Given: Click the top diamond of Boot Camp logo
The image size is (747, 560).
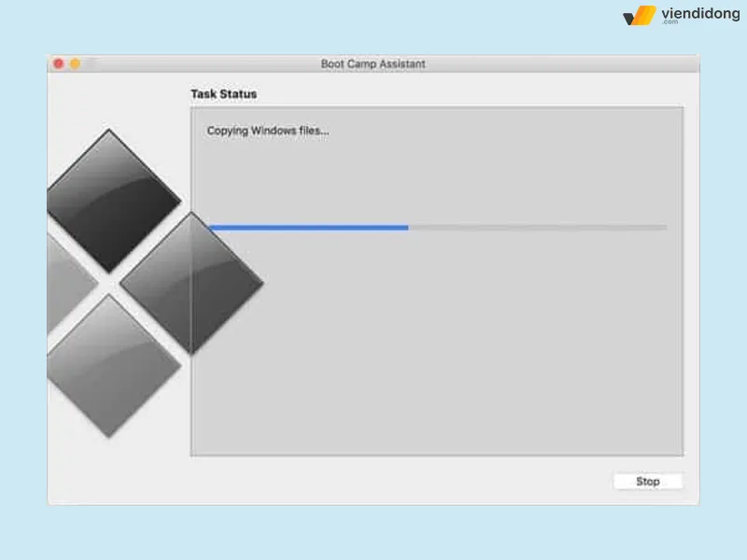Looking at the screenshot, I should pos(110,198).
